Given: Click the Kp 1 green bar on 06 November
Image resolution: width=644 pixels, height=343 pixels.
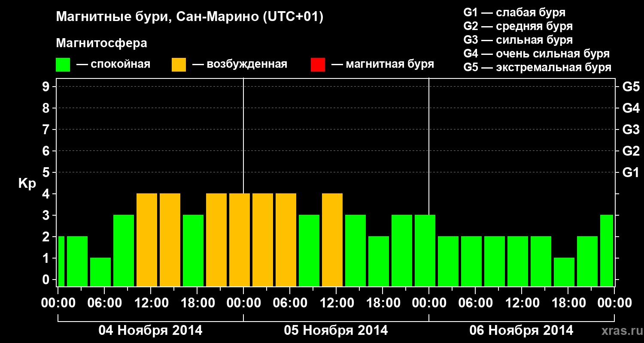Looking at the screenshot, I should [x=564, y=272].
